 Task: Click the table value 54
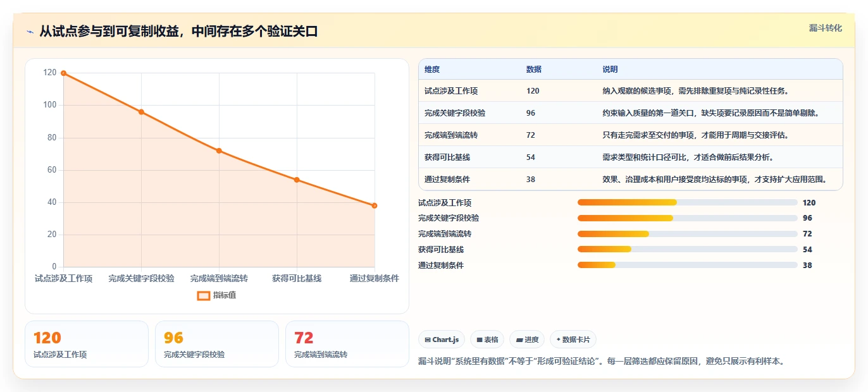tap(531, 157)
